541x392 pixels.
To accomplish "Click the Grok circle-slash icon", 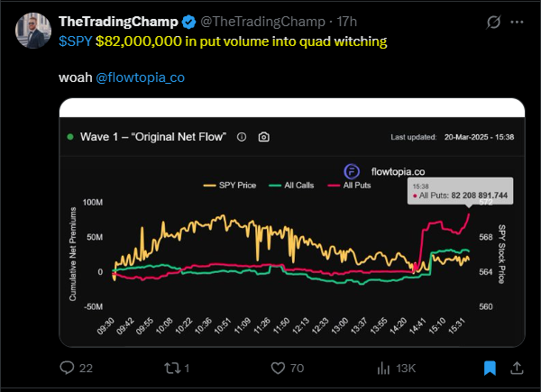I will click(x=493, y=22).
